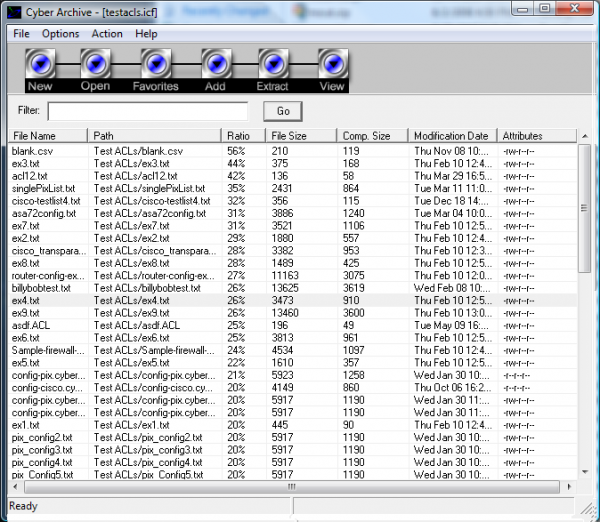Click the Extract toolbar icon

[x=273, y=66]
